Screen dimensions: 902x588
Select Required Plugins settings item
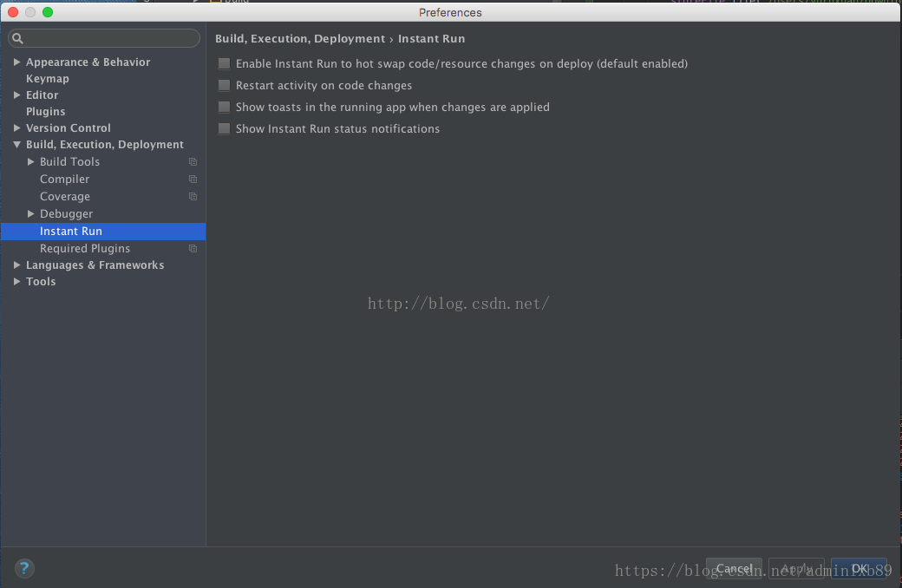(x=85, y=249)
